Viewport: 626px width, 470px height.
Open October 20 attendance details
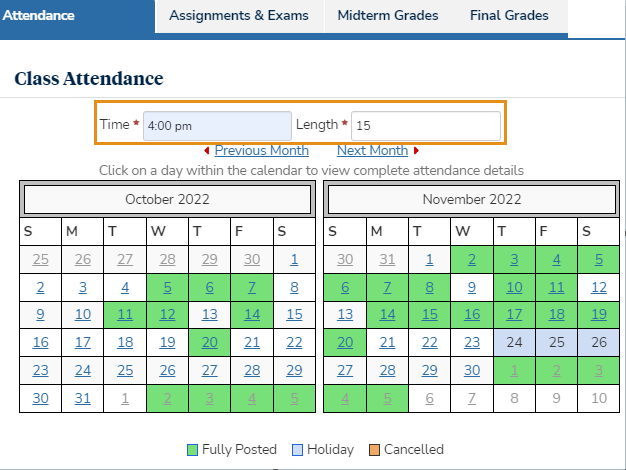[x=210, y=342]
